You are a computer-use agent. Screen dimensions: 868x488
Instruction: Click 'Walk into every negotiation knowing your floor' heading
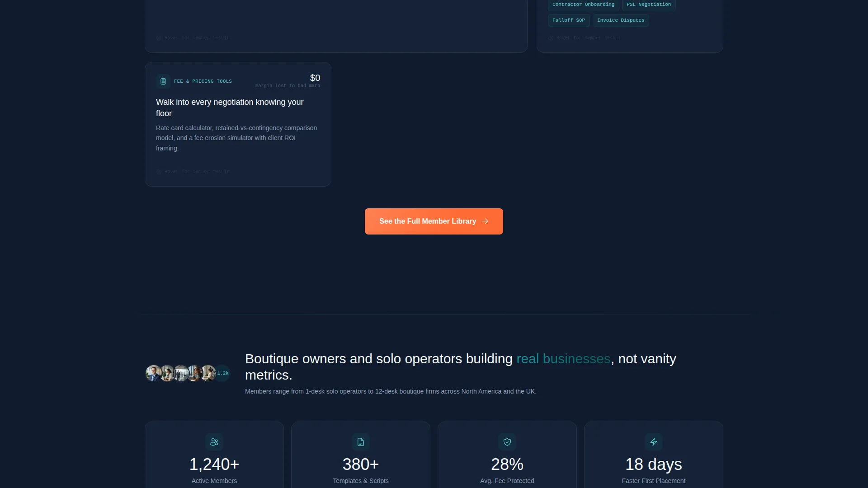(230, 108)
